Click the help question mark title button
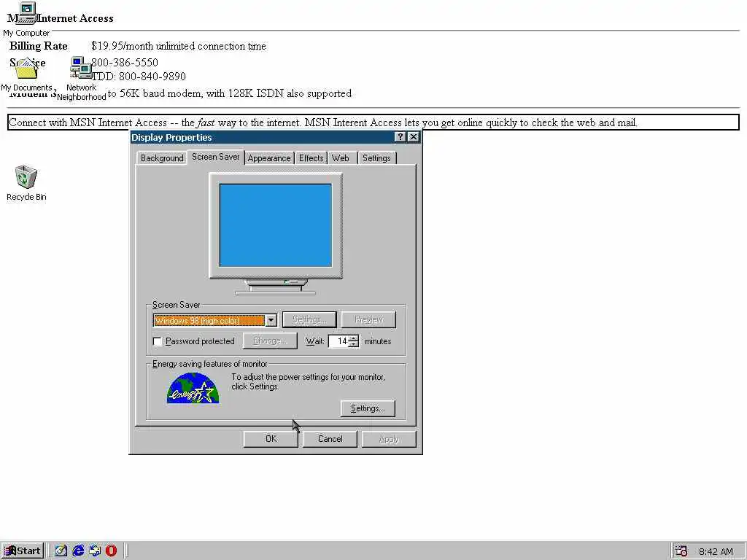Image resolution: width=747 pixels, height=560 pixels. coord(400,137)
